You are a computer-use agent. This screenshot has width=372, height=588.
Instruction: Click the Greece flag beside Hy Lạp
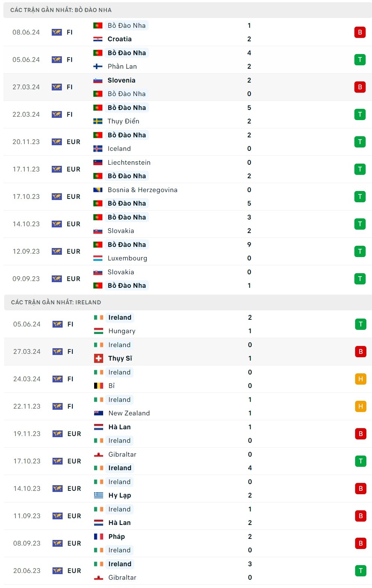(99, 495)
